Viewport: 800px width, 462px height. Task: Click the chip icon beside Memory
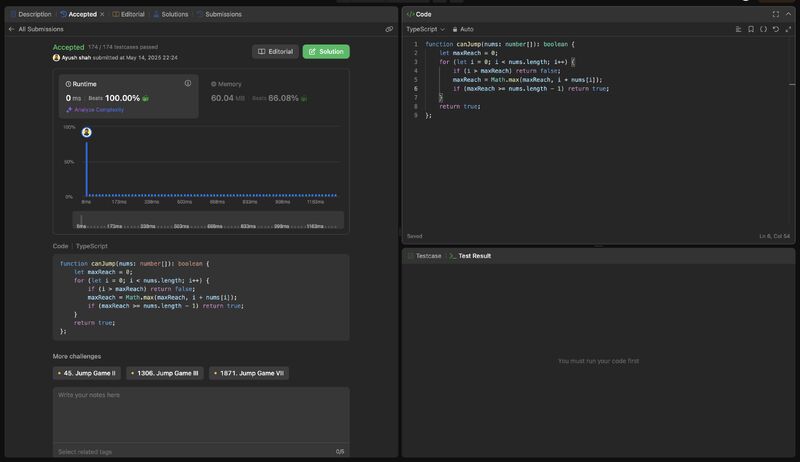coord(214,84)
